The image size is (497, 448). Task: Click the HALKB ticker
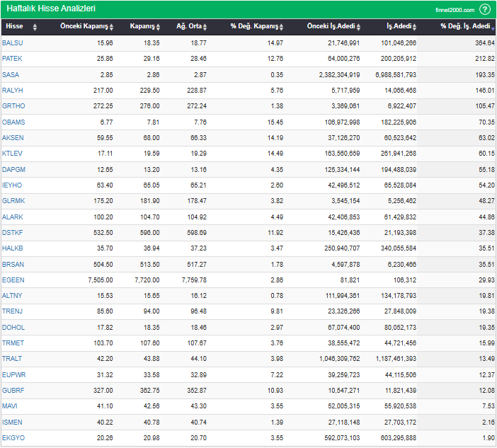(x=13, y=248)
